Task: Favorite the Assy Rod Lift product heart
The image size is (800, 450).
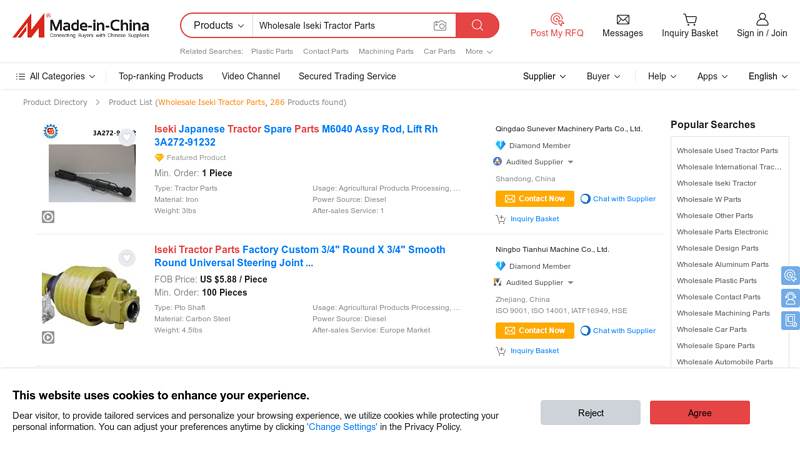Action: [127, 138]
